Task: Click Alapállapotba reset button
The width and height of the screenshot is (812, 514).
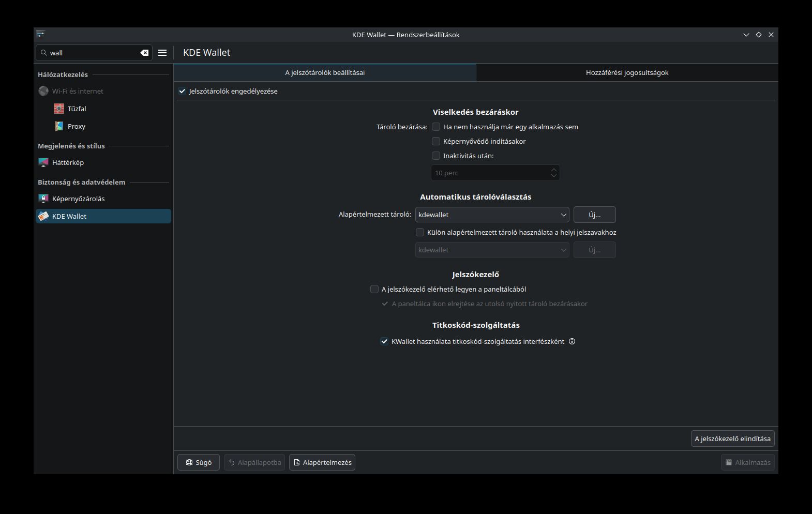Action: click(x=254, y=462)
